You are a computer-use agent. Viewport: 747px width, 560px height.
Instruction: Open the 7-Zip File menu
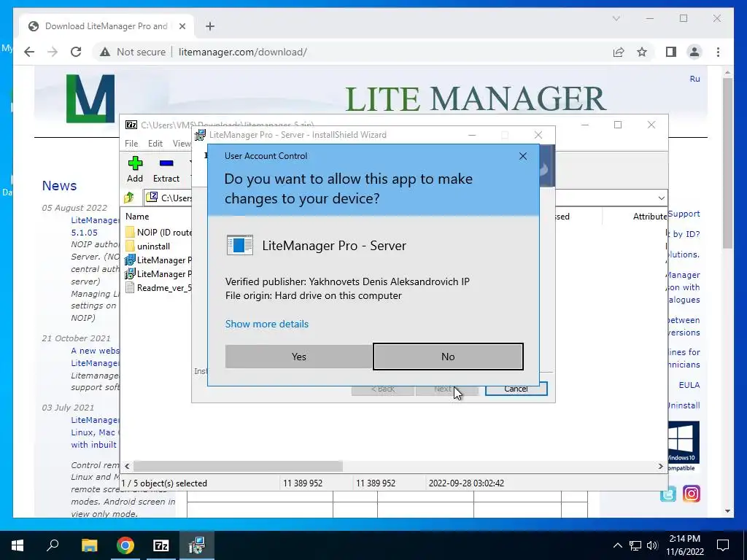point(131,144)
